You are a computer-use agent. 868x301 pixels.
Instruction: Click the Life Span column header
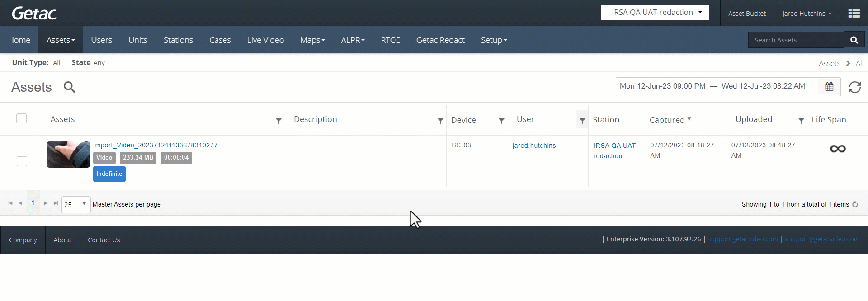coord(829,120)
